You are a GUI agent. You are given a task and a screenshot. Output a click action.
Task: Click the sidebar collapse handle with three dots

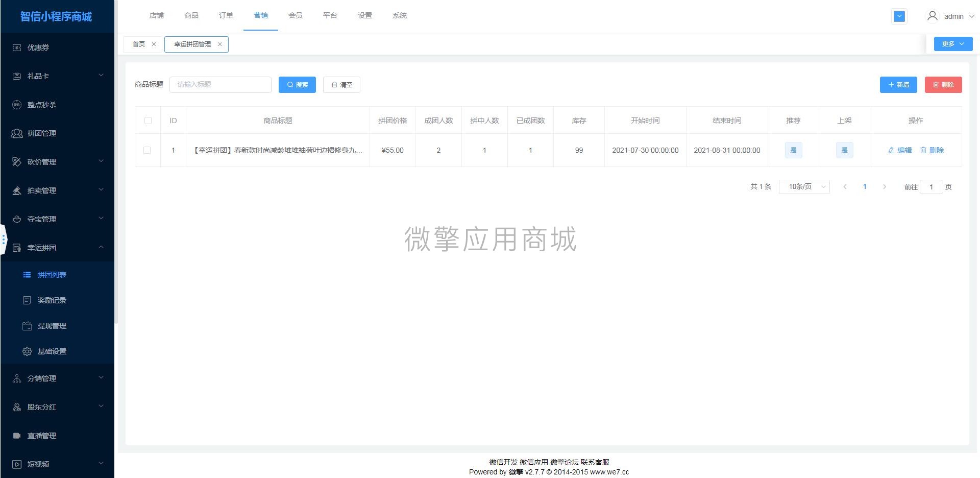pos(4,239)
